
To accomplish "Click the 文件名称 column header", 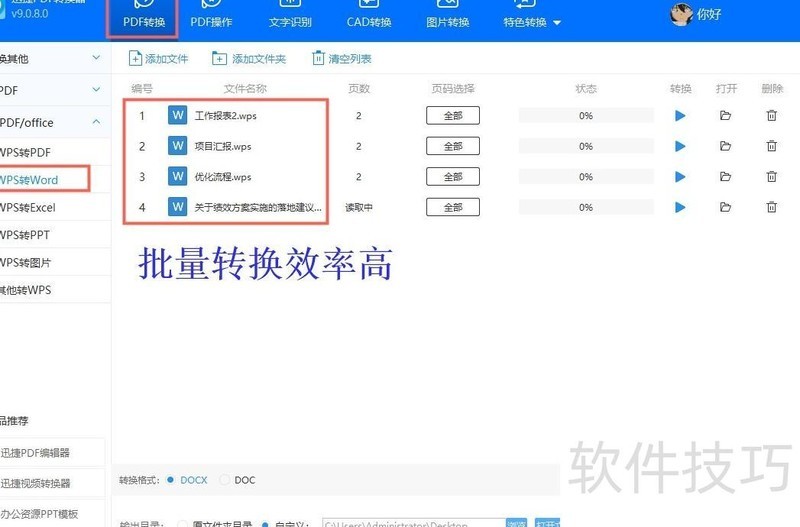I will tap(245, 89).
